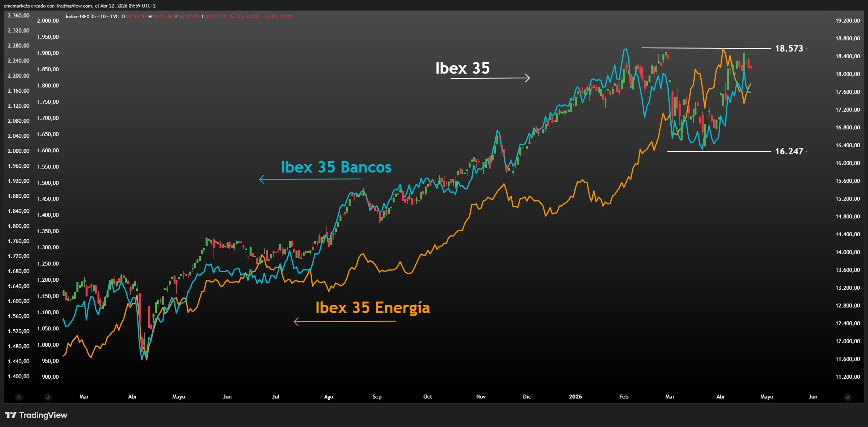Click the right-hand price scale

point(848,198)
